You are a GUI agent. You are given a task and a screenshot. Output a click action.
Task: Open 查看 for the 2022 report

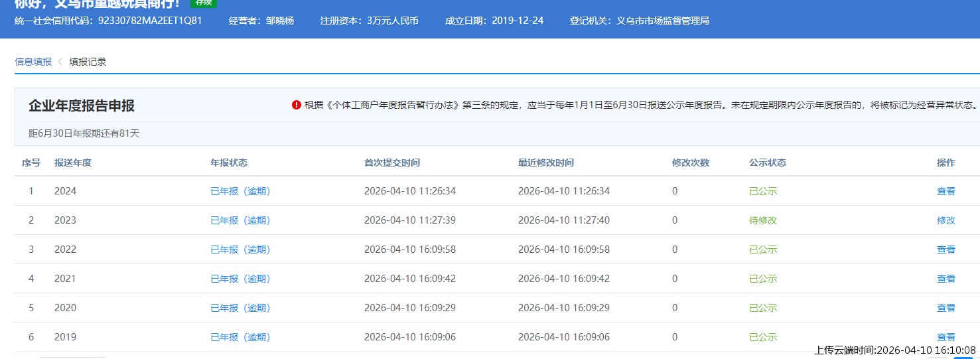click(945, 250)
